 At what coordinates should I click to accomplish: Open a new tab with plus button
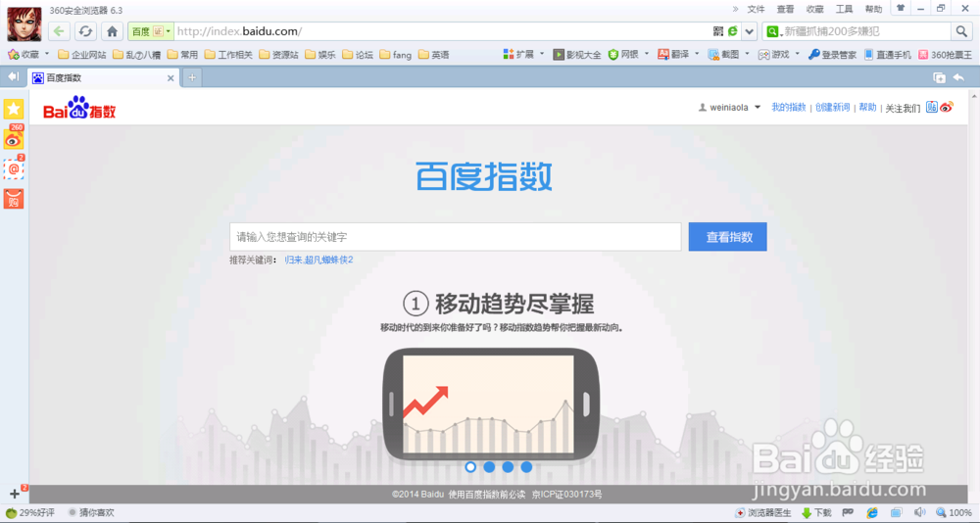192,78
